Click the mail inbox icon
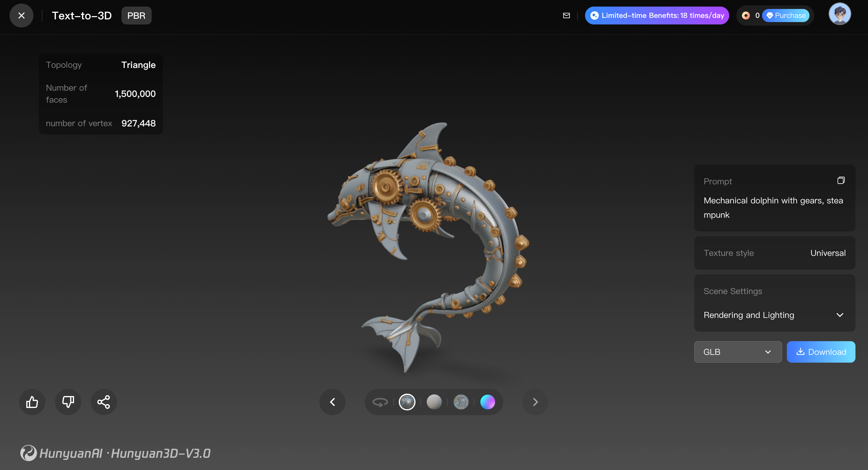868x470 pixels. click(567, 16)
